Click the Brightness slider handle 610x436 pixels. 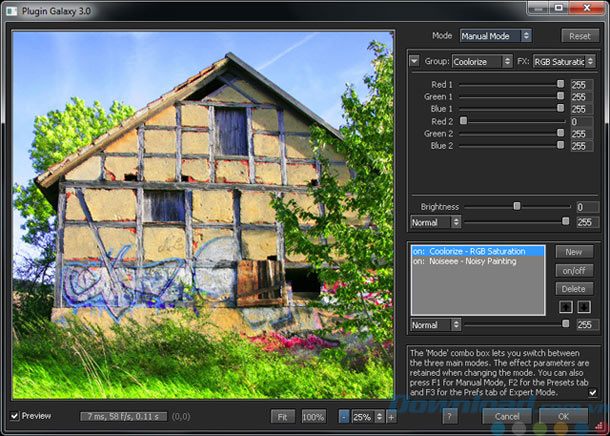(x=517, y=206)
